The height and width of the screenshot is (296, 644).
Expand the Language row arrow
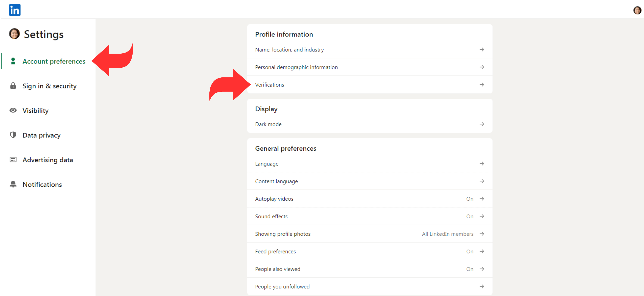point(482,164)
